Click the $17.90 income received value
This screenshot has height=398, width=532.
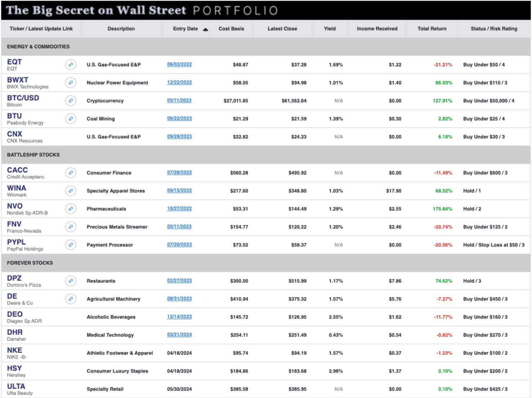[394, 191]
